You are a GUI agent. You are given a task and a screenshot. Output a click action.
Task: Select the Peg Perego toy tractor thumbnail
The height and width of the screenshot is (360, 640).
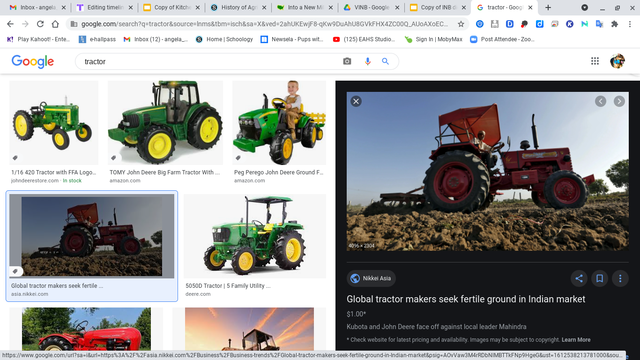279,123
